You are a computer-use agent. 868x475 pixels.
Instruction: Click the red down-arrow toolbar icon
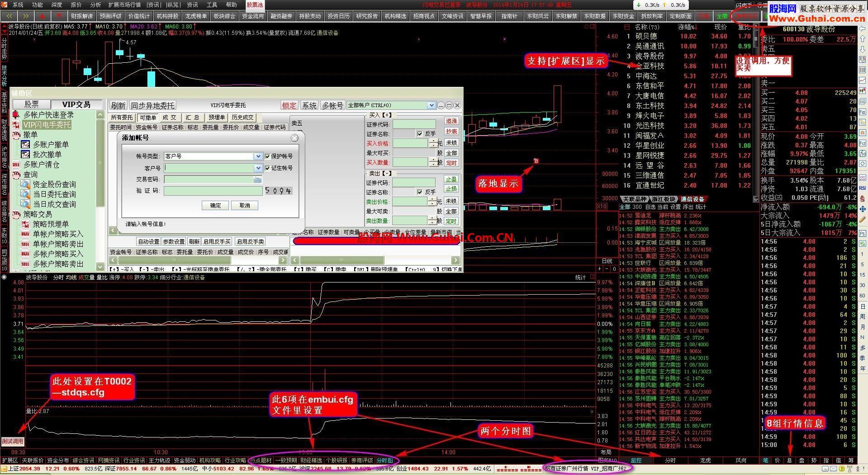(x=59, y=16)
